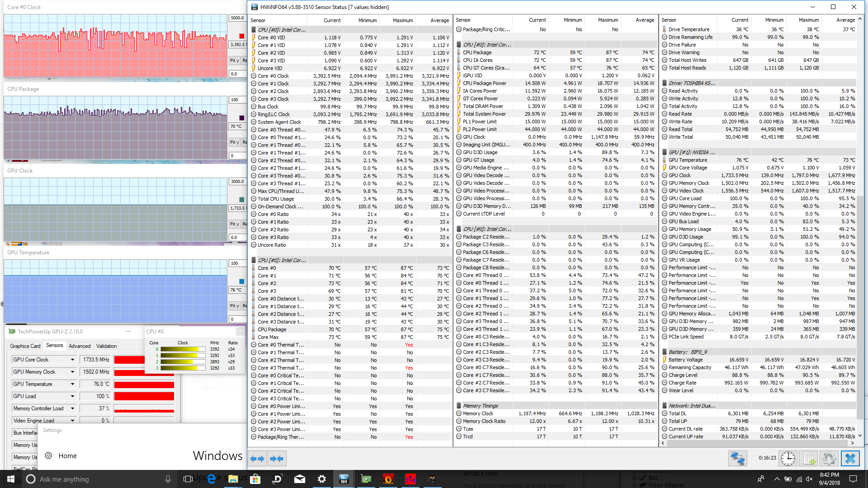Open the GPU Core Clock dropdown arrow

(x=72, y=360)
